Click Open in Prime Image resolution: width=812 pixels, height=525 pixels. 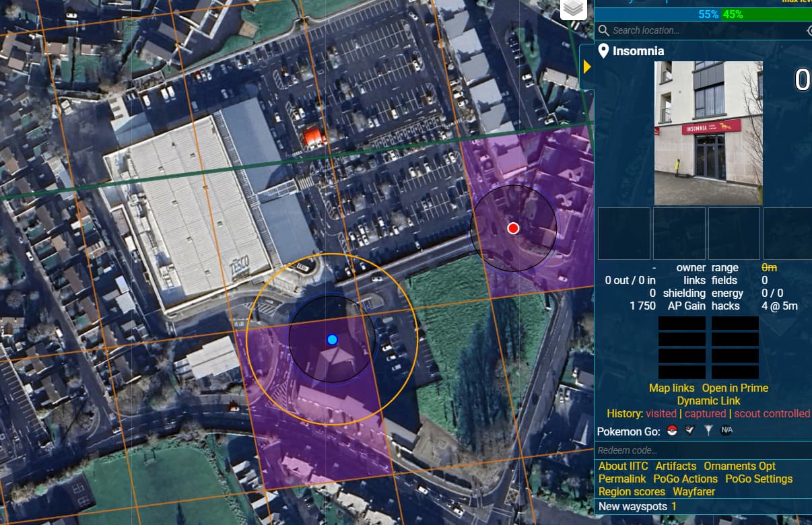click(735, 388)
